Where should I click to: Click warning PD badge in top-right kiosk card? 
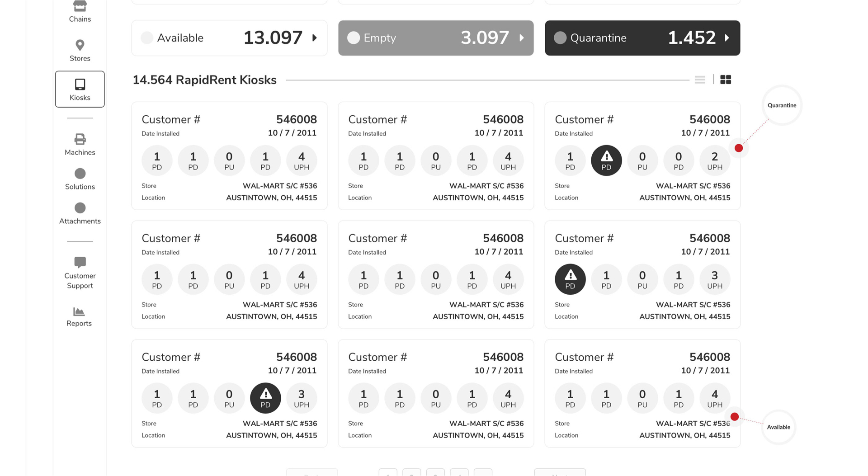pos(606,160)
